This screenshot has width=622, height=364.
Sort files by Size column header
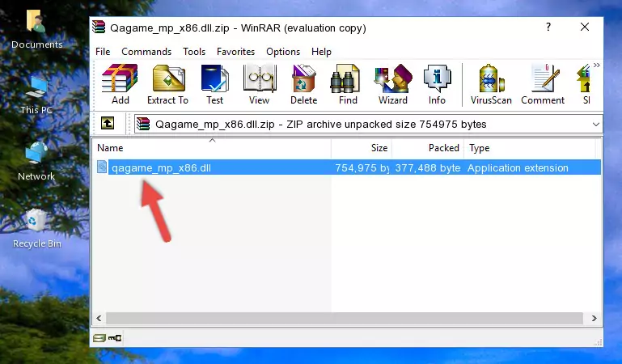coord(362,148)
